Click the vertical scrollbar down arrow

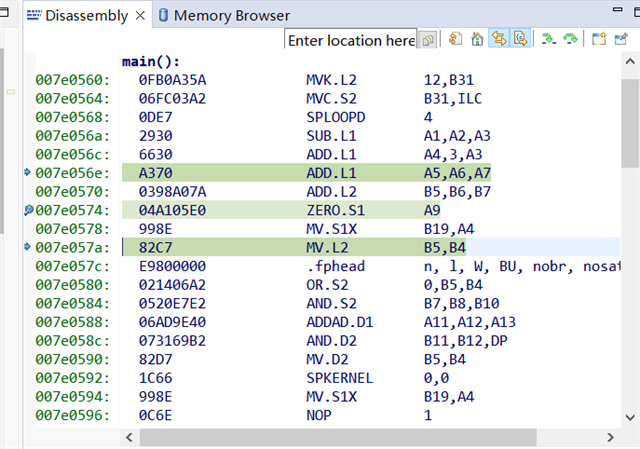[x=630, y=418]
